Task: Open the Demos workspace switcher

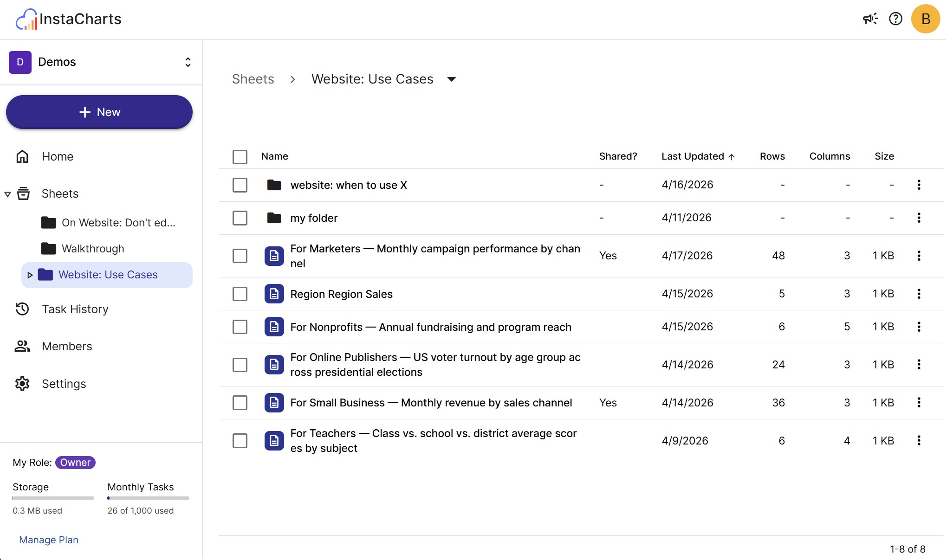Action: click(x=188, y=62)
